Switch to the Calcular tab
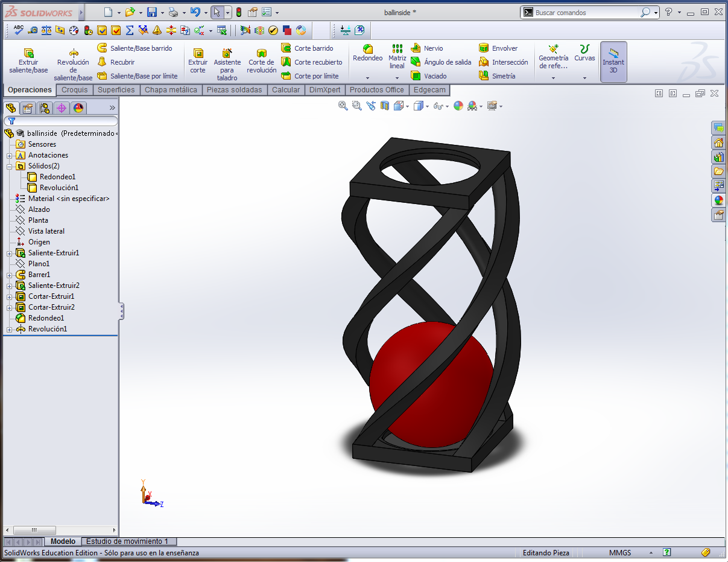 [x=286, y=90]
